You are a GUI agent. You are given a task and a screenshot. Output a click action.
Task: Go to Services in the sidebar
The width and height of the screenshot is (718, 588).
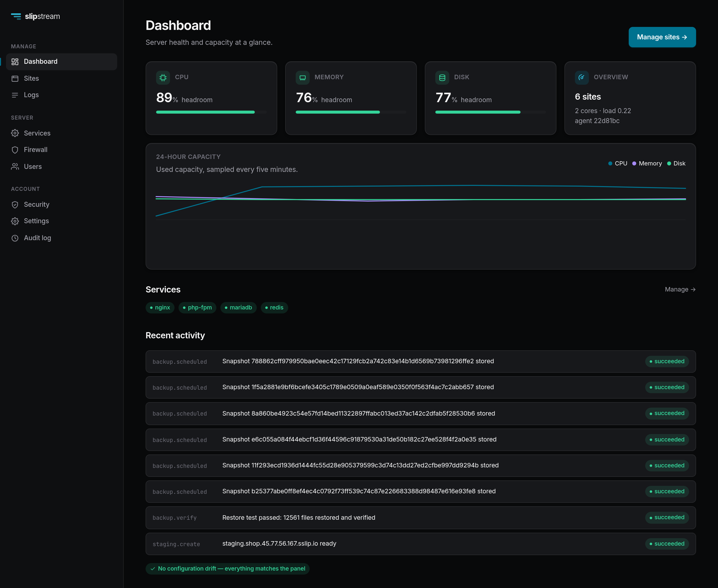pyautogui.click(x=62, y=133)
